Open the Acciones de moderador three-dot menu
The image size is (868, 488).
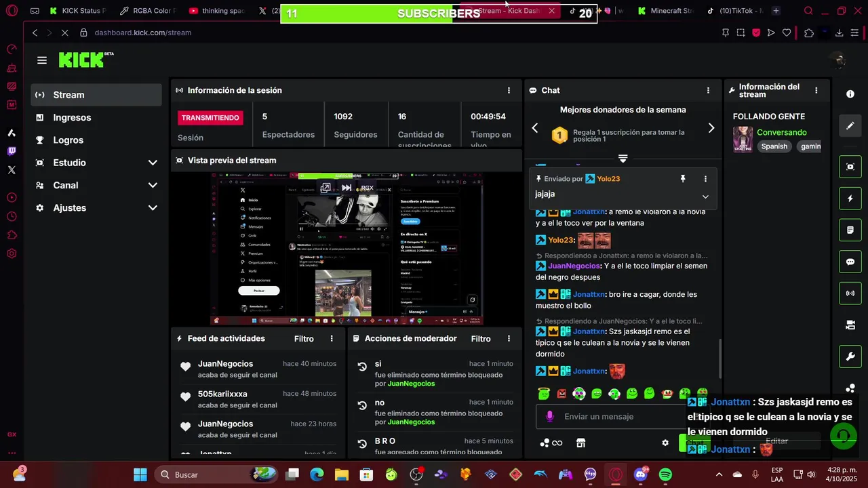pyautogui.click(x=509, y=338)
